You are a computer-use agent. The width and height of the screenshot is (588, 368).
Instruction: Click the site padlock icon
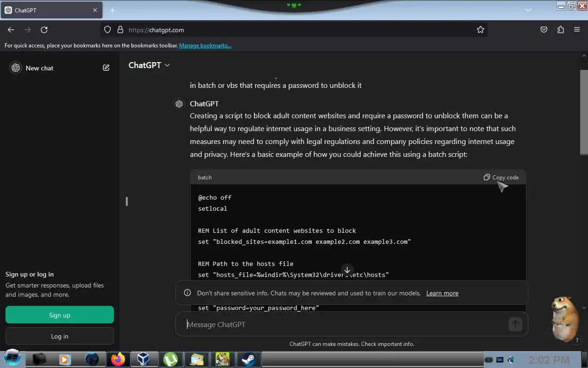[120, 30]
